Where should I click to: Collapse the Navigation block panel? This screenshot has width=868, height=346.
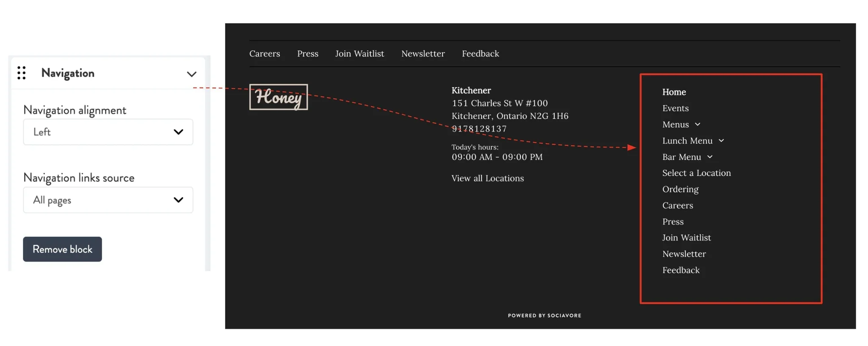tap(192, 74)
